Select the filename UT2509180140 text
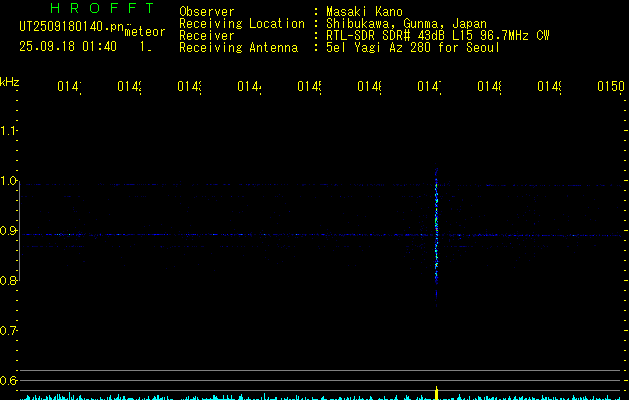The image size is (629, 400). [72, 27]
